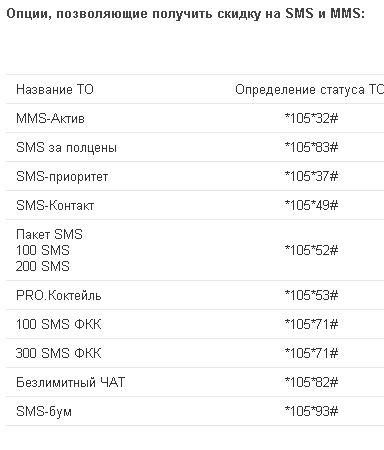This screenshot has height=450, width=384.
Task: Select the MMS-Актив option name
Action: point(50,118)
